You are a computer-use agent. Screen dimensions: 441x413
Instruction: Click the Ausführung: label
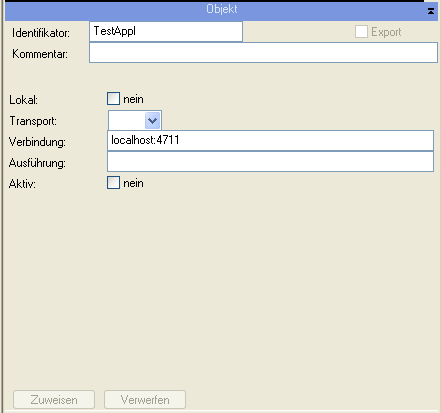click(x=37, y=163)
